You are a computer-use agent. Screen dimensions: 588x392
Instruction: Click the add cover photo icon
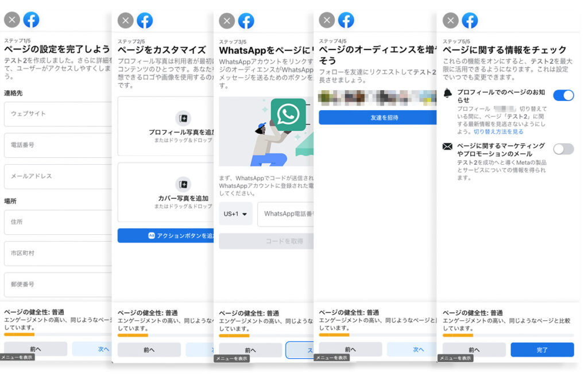(183, 184)
